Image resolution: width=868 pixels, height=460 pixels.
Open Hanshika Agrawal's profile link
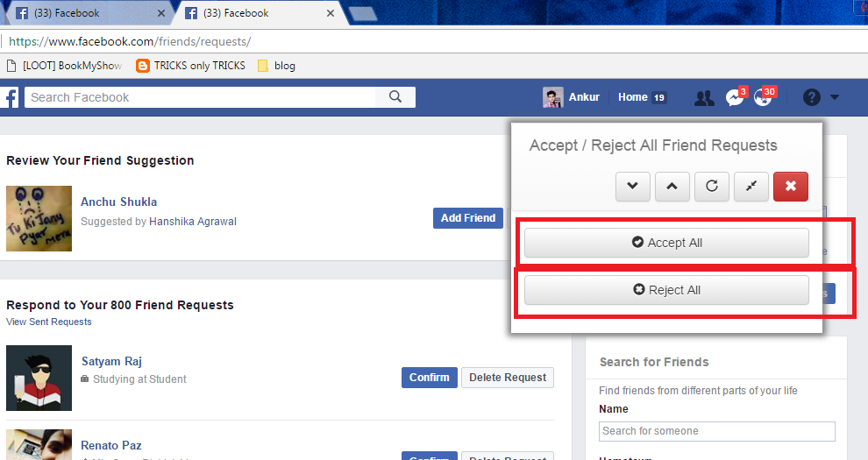[193, 222]
